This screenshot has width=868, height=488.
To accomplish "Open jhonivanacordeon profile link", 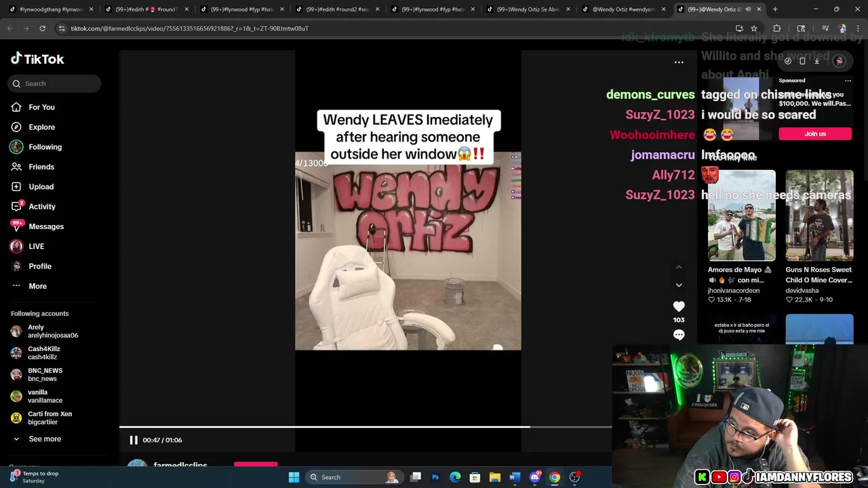I will pos(734,290).
